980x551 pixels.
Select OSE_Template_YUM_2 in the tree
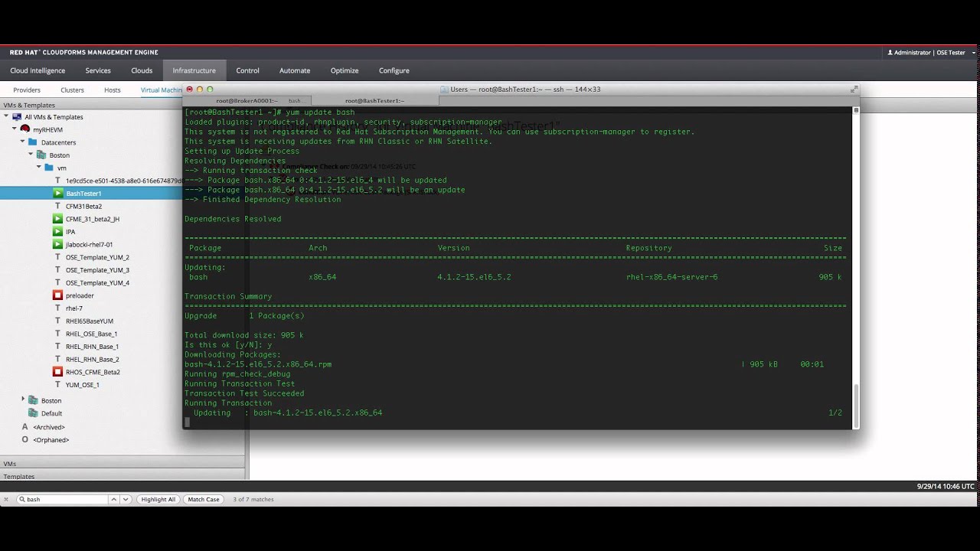97,257
